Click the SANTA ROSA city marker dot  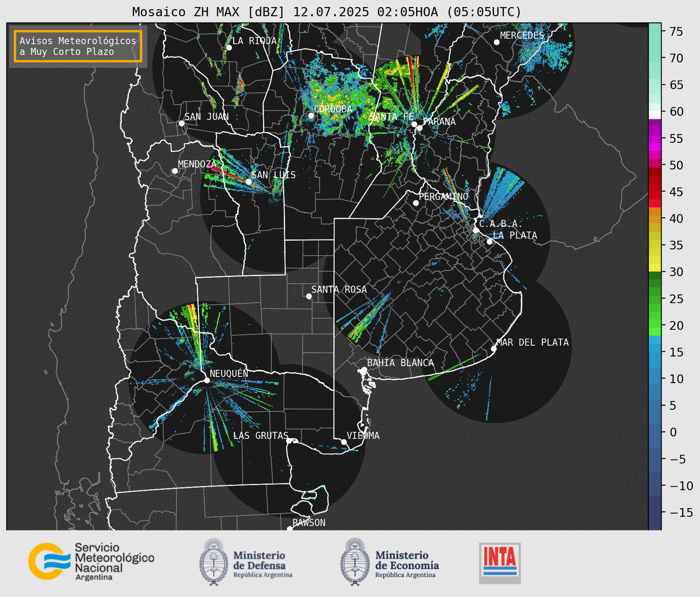coord(309,296)
